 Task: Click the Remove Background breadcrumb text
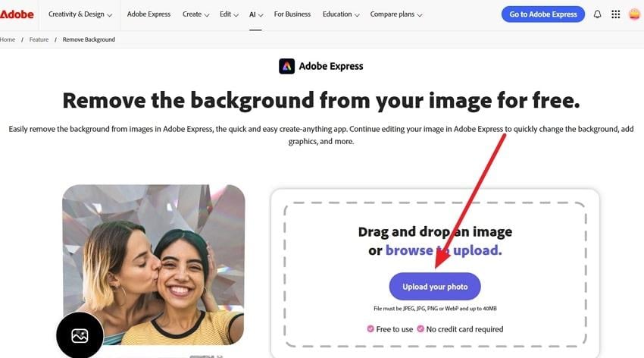89,39
